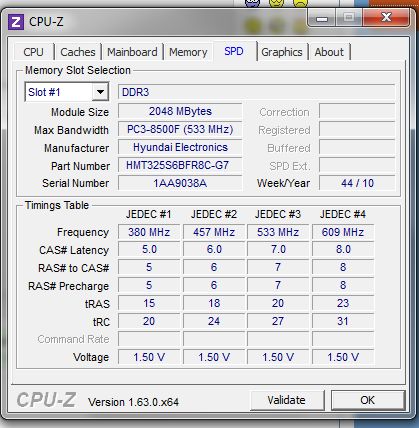Open the Slot #1 dropdown arrow
The height and width of the screenshot is (428, 419).
coord(100,92)
